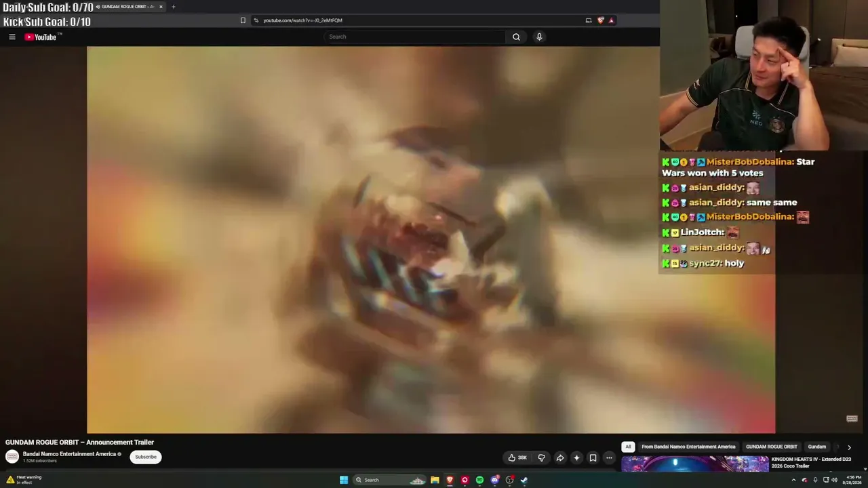The height and width of the screenshot is (488, 868).
Task: Click the address bar screen cast icon
Action: click(589, 20)
